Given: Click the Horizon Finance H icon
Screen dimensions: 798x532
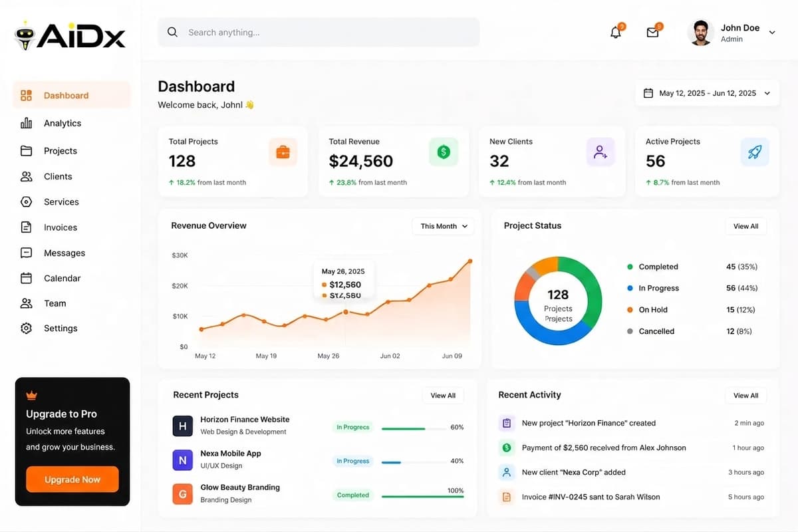Looking at the screenshot, I should coord(183,426).
